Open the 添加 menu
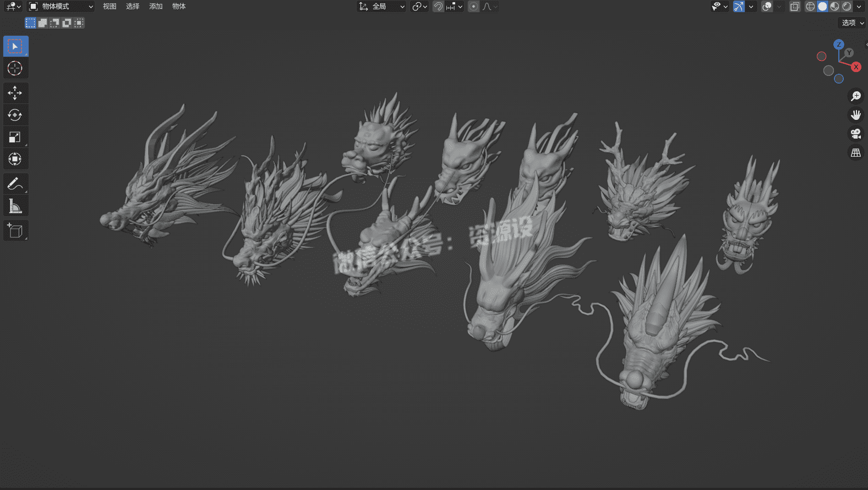Viewport: 868px width, 490px height. pyautogui.click(x=156, y=7)
